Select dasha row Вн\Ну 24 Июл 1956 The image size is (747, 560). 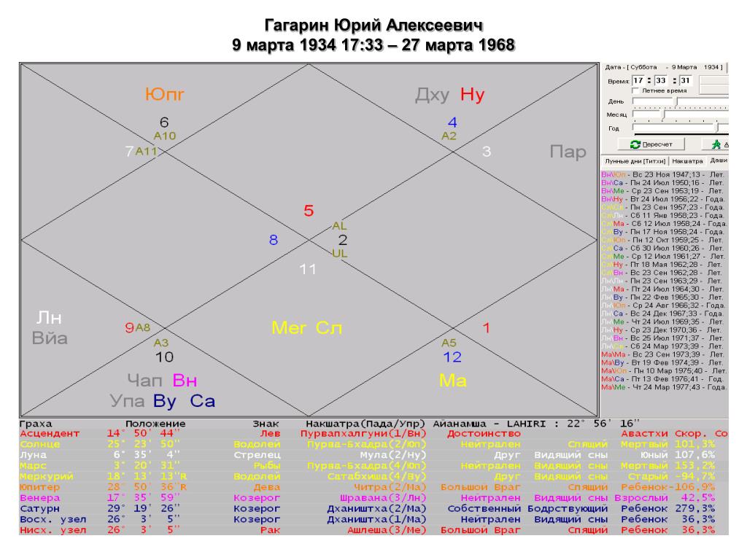tap(663, 199)
